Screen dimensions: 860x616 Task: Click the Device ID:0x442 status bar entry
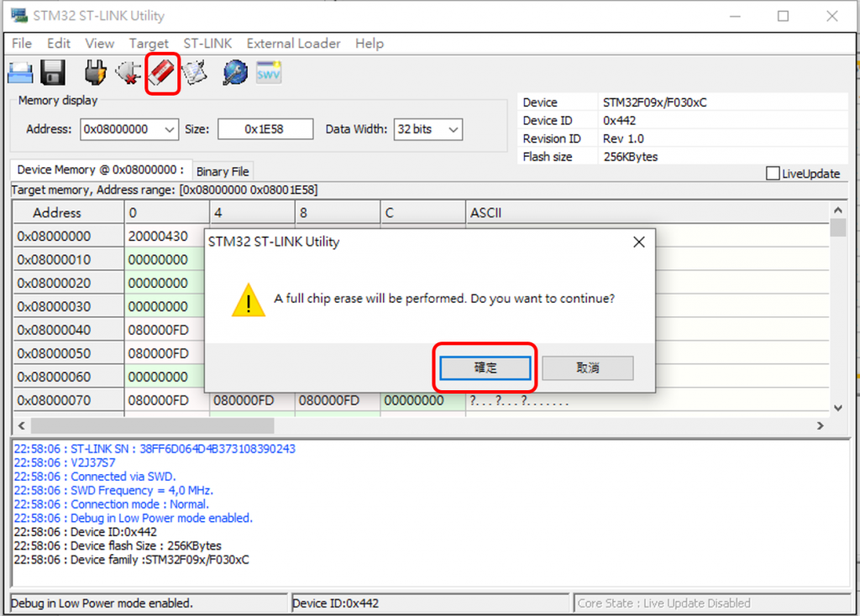pyautogui.click(x=431, y=603)
